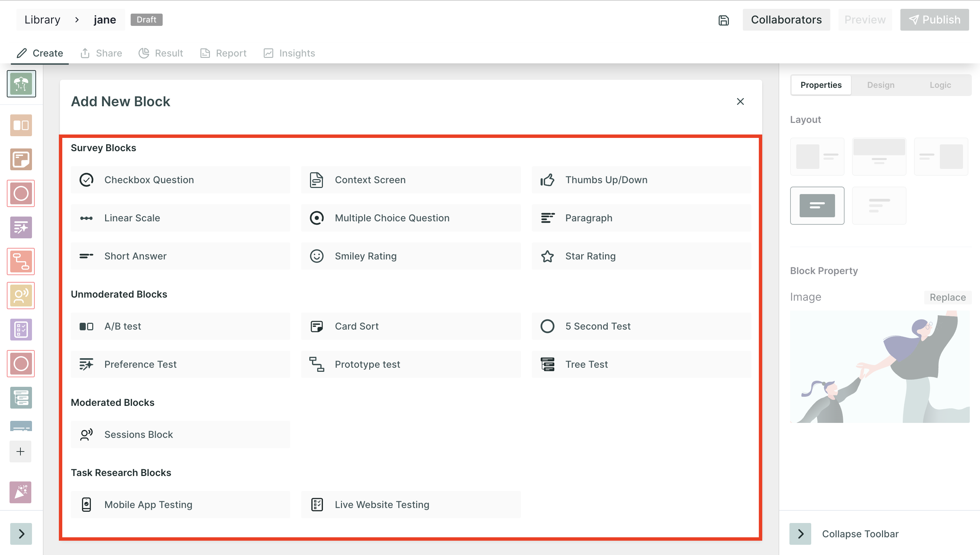Add a Checkbox Question block
This screenshot has width=980, height=555.
tap(180, 180)
